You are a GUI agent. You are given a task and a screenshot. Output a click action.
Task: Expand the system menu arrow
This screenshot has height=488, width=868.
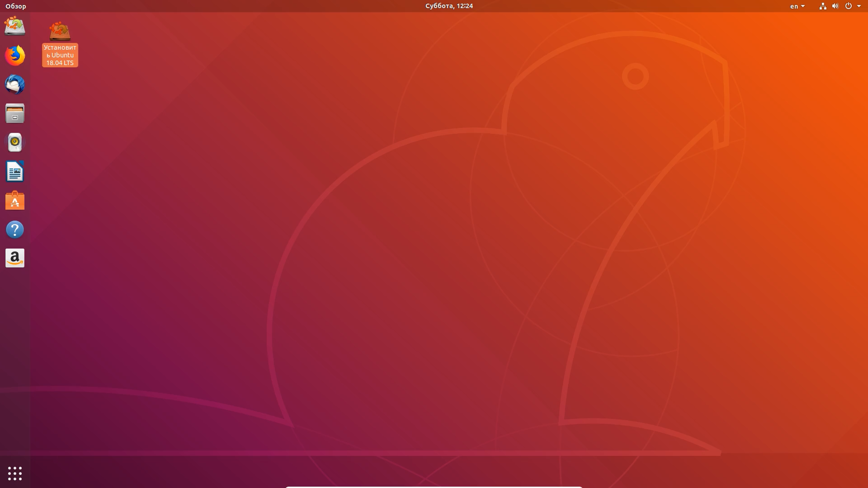(x=859, y=6)
